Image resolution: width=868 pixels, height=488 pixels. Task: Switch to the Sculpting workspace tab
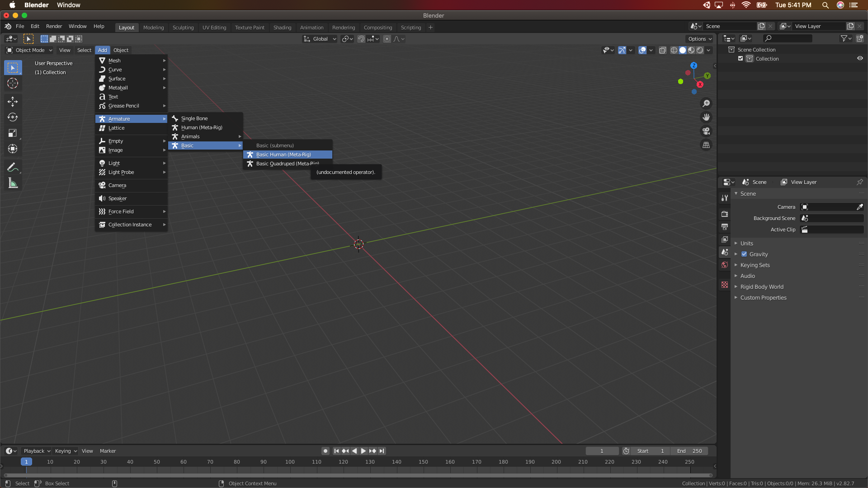(x=183, y=28)
